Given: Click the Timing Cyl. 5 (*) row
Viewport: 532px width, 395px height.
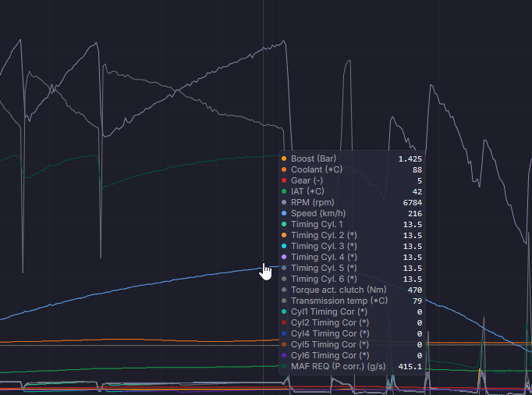Looking at the screenshot, I should pos(352,268).
